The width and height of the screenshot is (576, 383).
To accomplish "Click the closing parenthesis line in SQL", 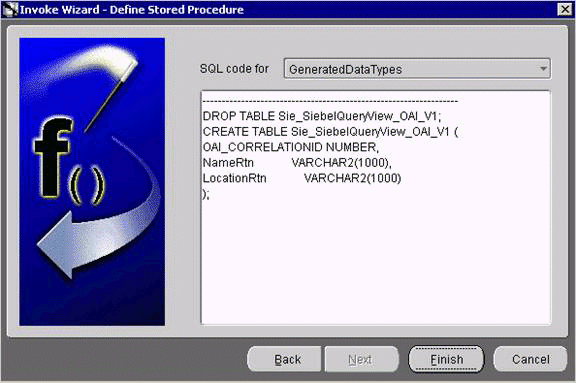I will tap(206, 194).
